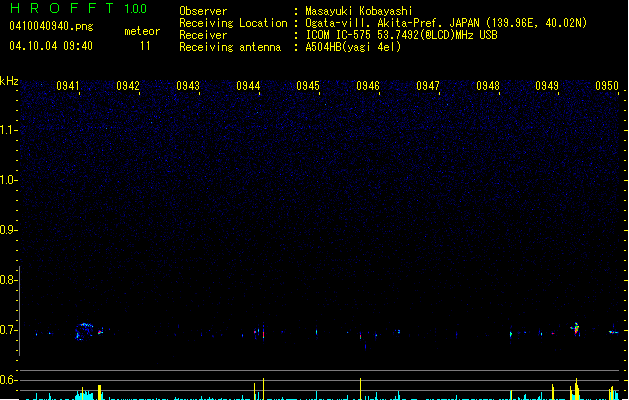
Task: Click the 0943 time marker
Action: 188,86
